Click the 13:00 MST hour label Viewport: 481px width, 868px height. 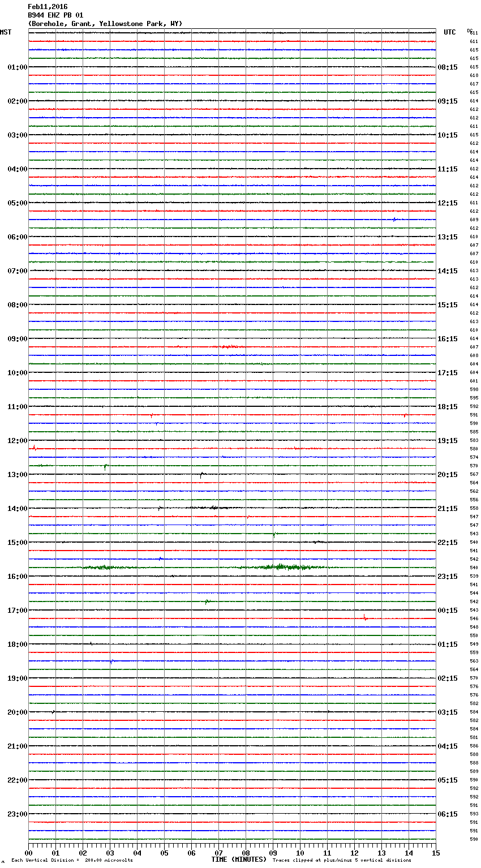coord(17,475)
